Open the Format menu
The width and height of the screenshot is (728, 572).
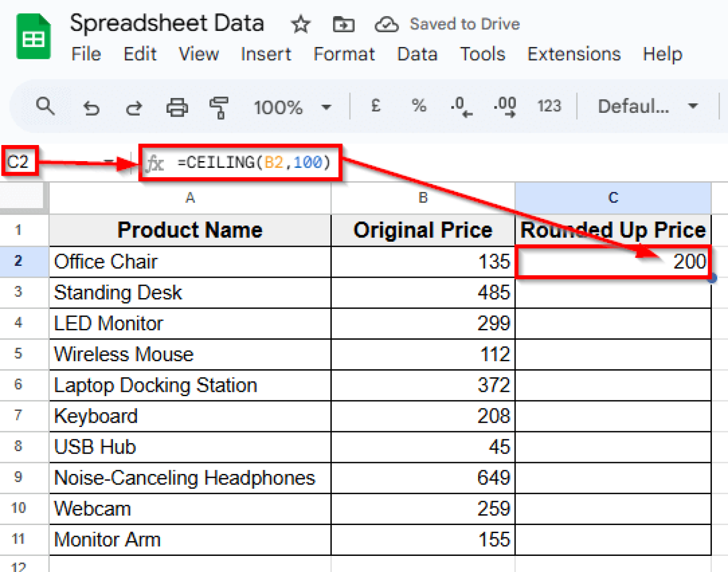(344, 54)
